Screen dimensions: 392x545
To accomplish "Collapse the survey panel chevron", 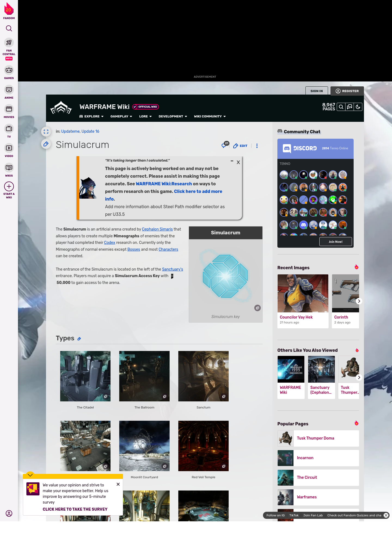I will [30, 475].
